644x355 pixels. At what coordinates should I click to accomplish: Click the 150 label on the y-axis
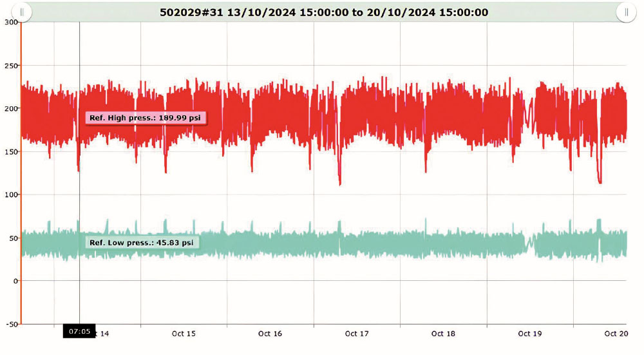(10, 151)
